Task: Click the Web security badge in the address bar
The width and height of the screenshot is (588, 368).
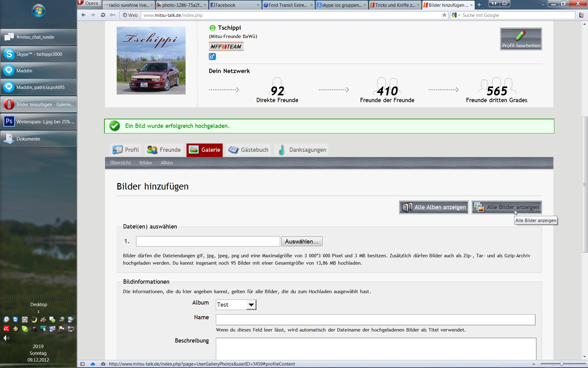Action: pyautogui.click(x=130, y=15)
